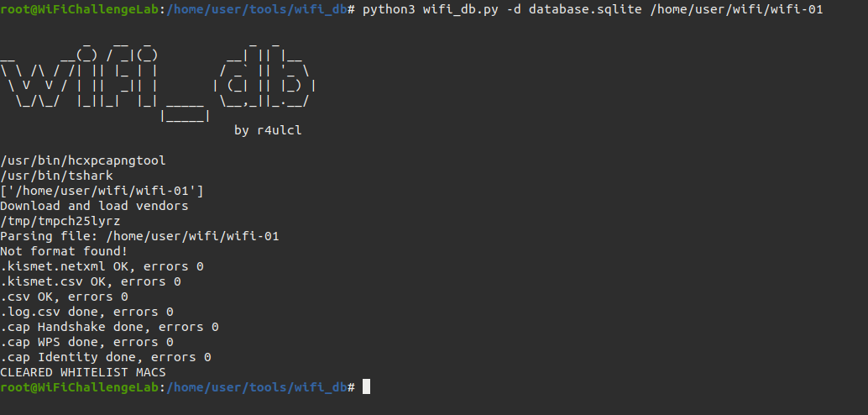
Task: Click the "Download and load vendors" line
Action: click(x=94, y=206)
